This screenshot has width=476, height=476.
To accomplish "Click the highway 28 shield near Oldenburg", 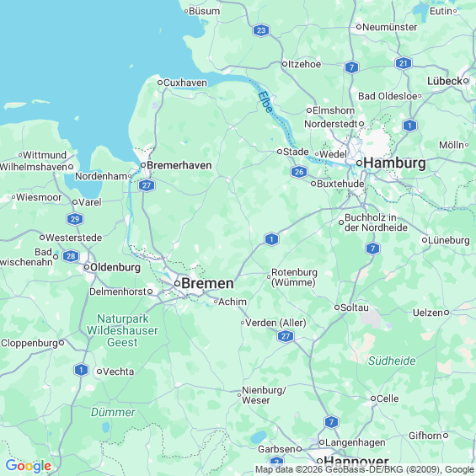I will pyautogui.click(x=71, y=256).
